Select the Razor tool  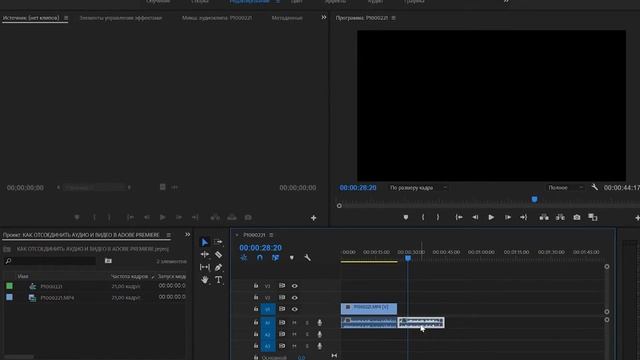pos(218,255)
